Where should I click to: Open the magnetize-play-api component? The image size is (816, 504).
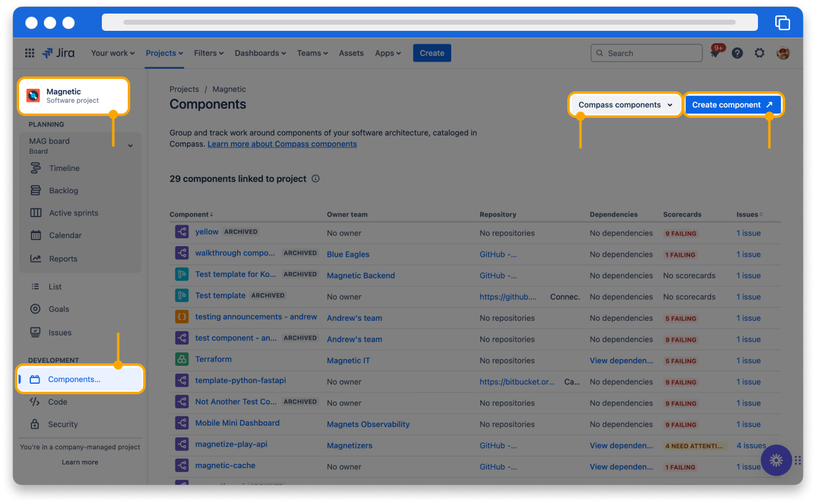[231, 444]
